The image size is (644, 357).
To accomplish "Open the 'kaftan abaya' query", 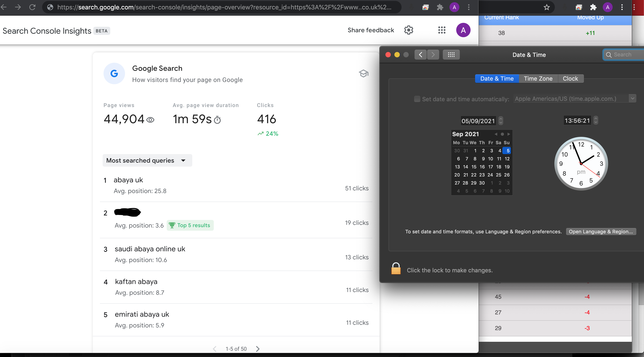I will click(236, 287).
